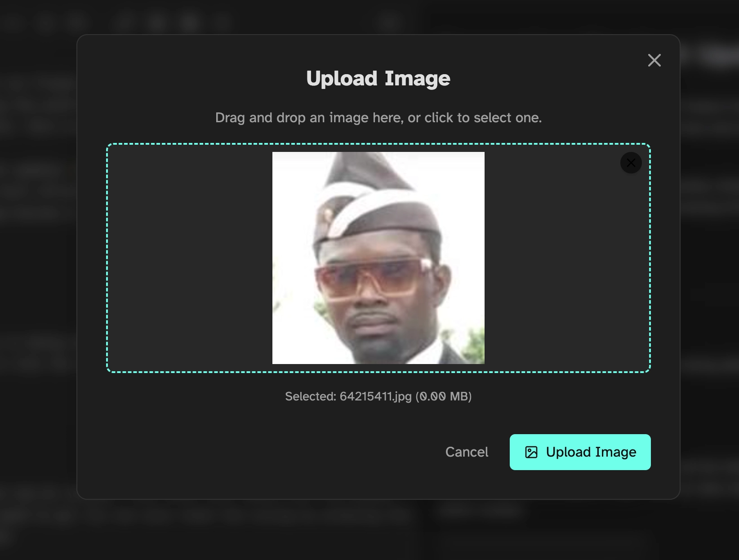
Task: Remove the selected image from dropzone
Action: click(631, 163)
